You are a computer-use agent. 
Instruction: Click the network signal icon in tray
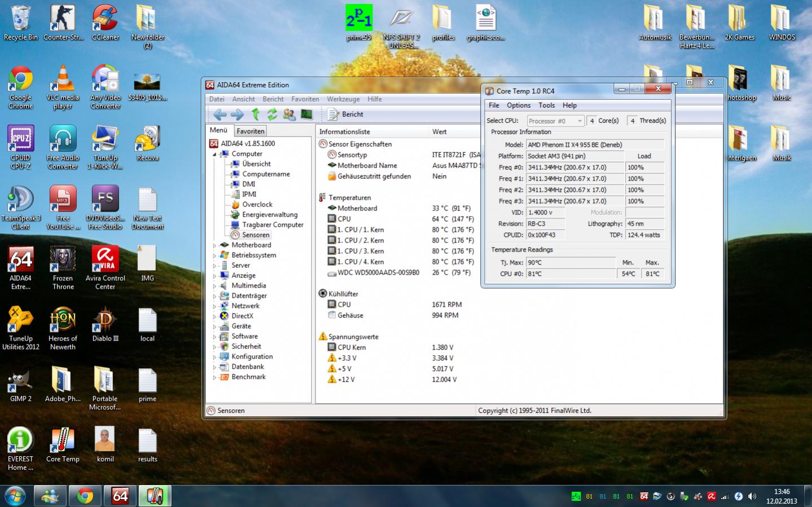click(725, 496)
